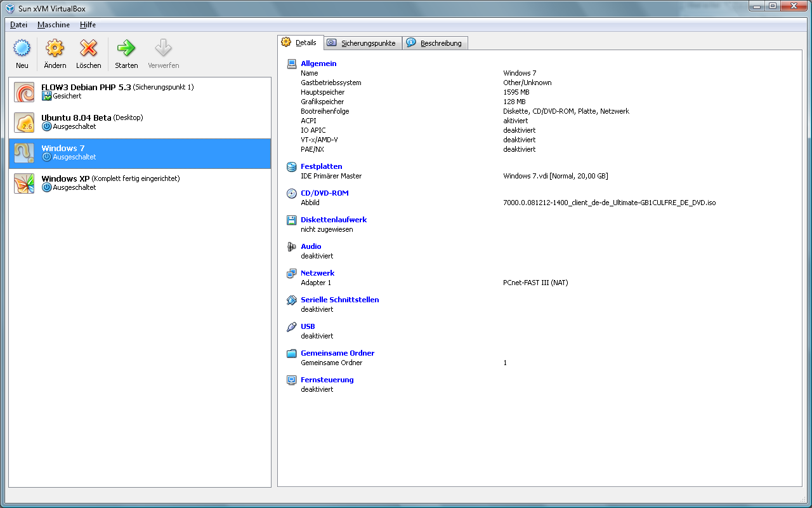The image size is (812, 508).
Task: Switch to the Beschreibung tab
Action: click(436, 43)
